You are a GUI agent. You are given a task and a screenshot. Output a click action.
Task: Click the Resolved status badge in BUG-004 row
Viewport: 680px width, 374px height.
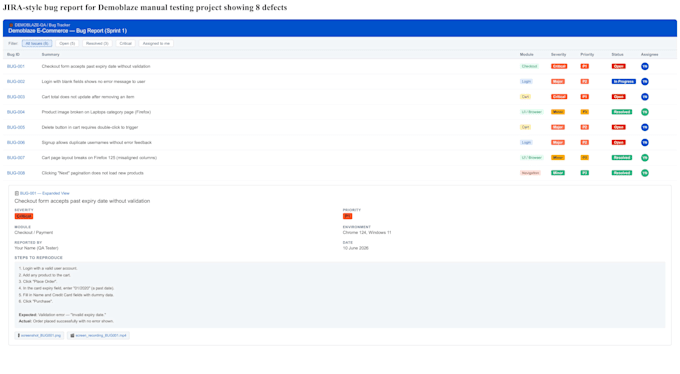(x=621, y=112)
